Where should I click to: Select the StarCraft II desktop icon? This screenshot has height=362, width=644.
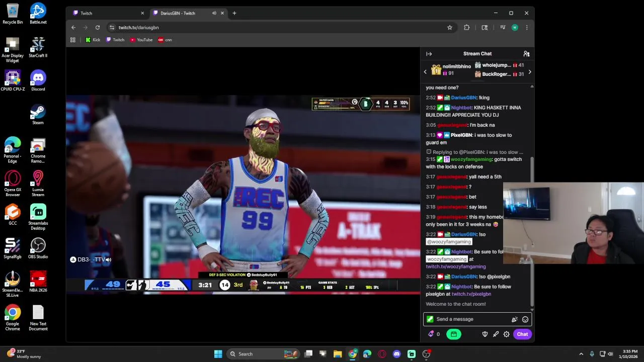(x=38, y=47)
